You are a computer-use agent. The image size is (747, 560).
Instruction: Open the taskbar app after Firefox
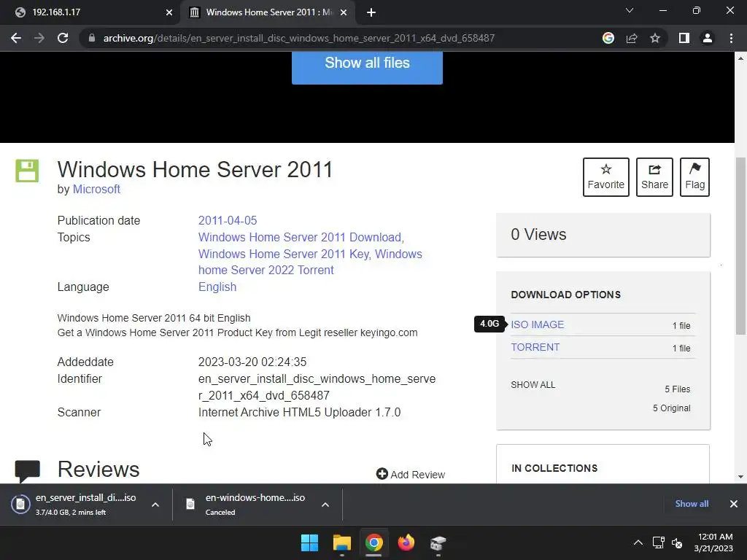(438, 542)
